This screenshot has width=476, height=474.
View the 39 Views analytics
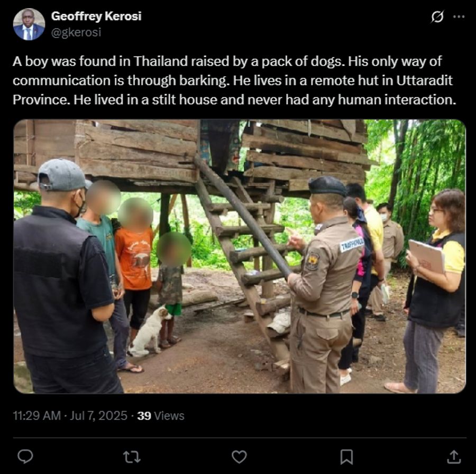(161, 415)
